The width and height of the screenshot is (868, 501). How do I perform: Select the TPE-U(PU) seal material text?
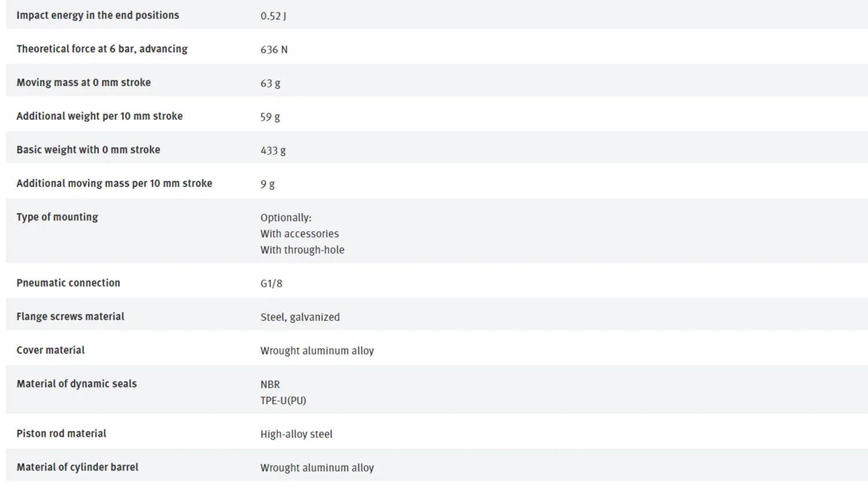click(283, 401)
